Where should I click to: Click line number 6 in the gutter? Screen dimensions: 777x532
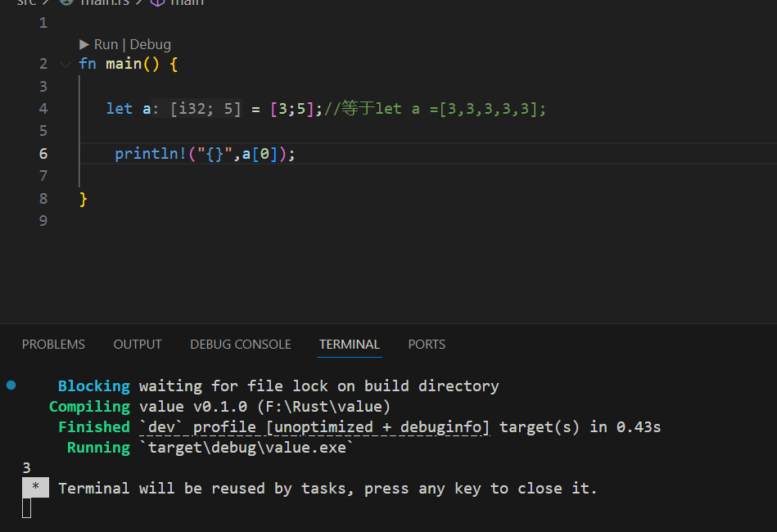[43, 154]
